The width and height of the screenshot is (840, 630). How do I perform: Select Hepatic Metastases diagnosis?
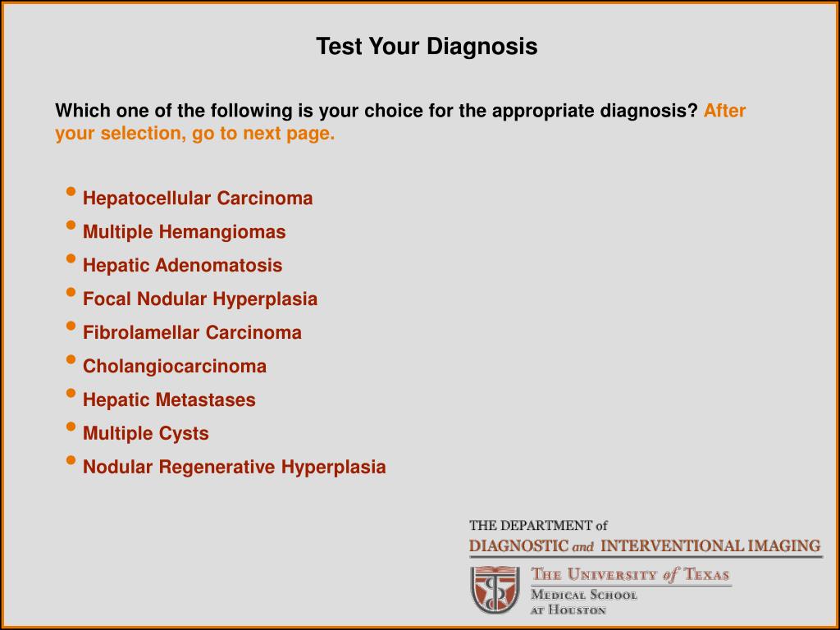169,399
